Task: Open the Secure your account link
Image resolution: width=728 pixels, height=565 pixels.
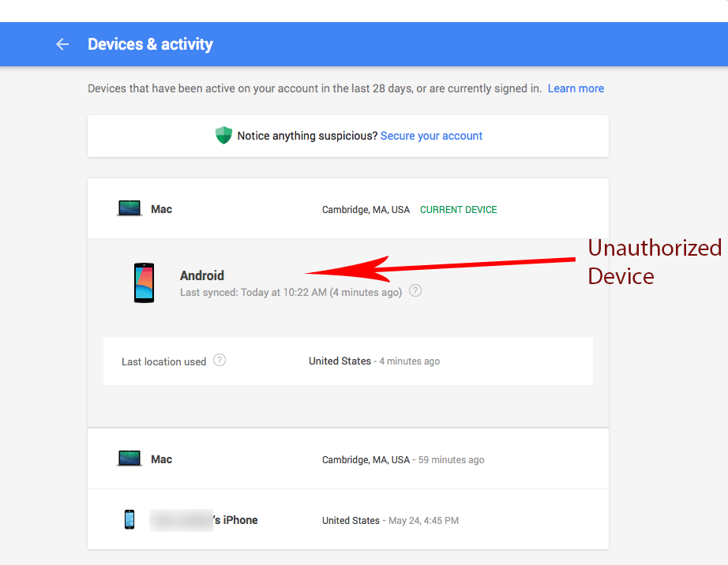Action: [x=431, y=136]
